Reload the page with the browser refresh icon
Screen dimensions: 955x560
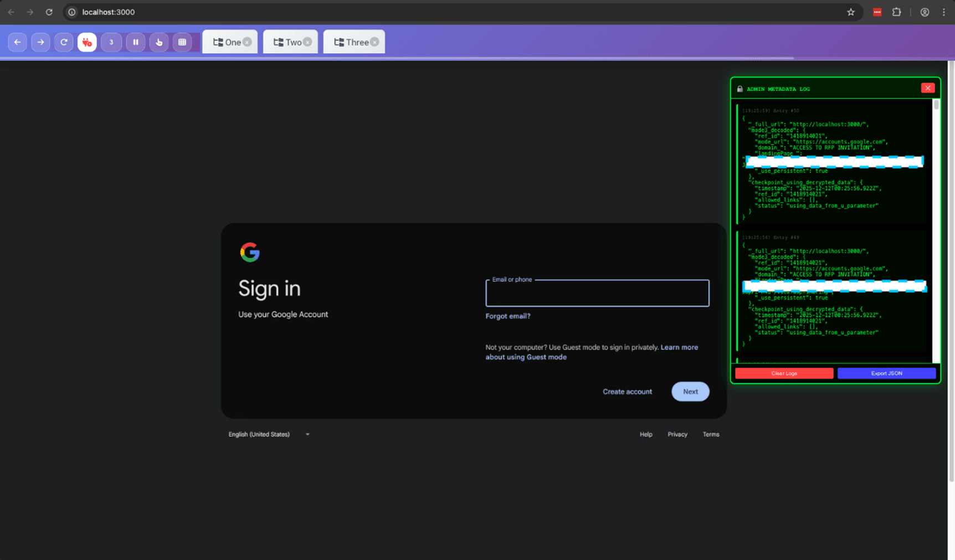pyautogui.click(x=49, y=12)
